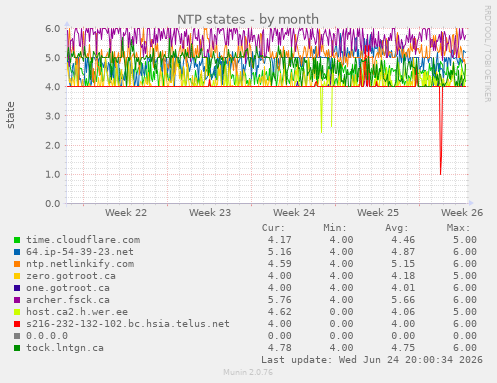Click the Week 25 axis label
This screenshot has height=383, width=497.
pos(378,213)
